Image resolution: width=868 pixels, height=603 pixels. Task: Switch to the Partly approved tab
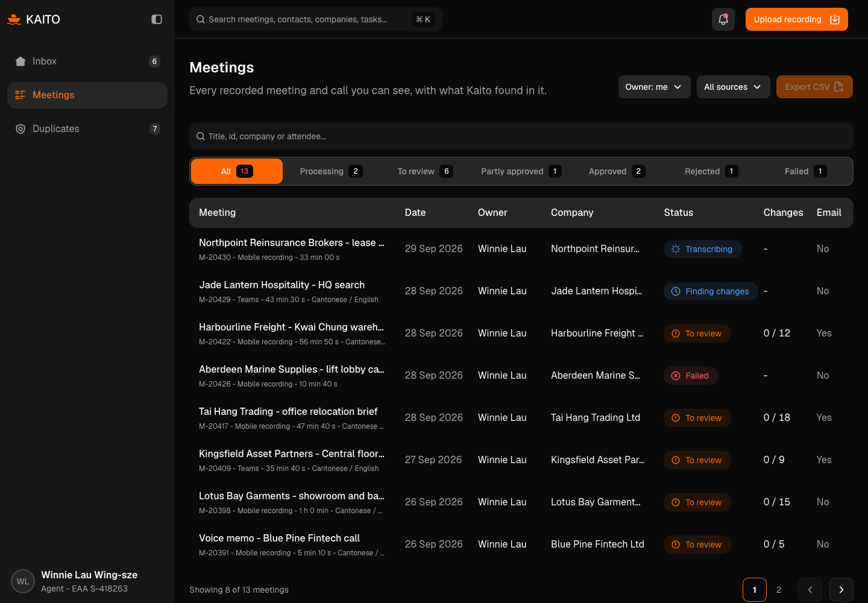[521, 171]
